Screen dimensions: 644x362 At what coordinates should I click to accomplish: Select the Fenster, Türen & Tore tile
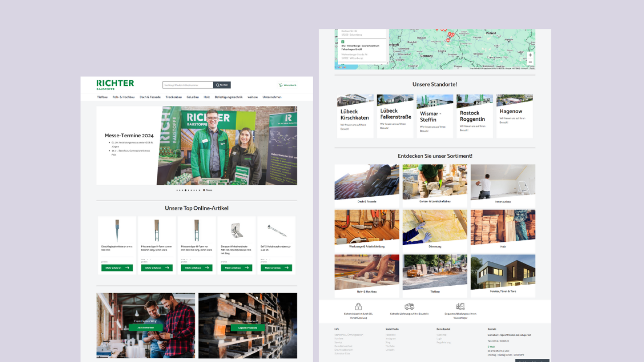click(x=503, y=275)
